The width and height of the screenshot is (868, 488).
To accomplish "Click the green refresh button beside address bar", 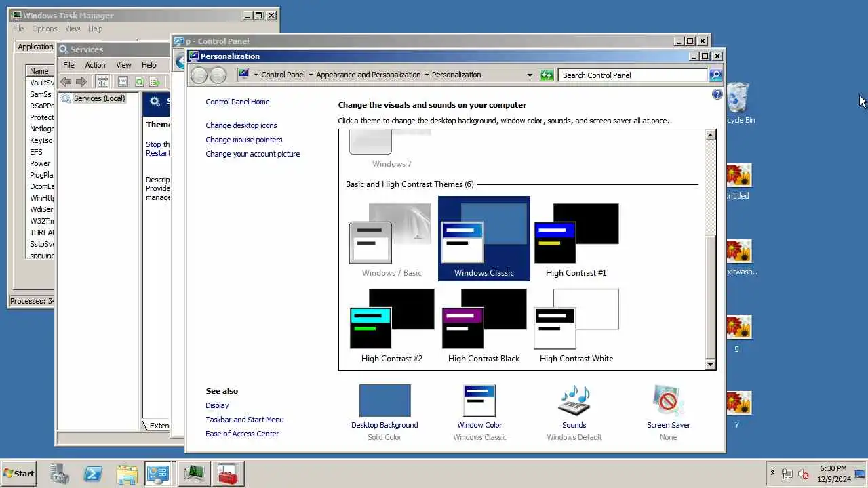I will coord(547,75).
